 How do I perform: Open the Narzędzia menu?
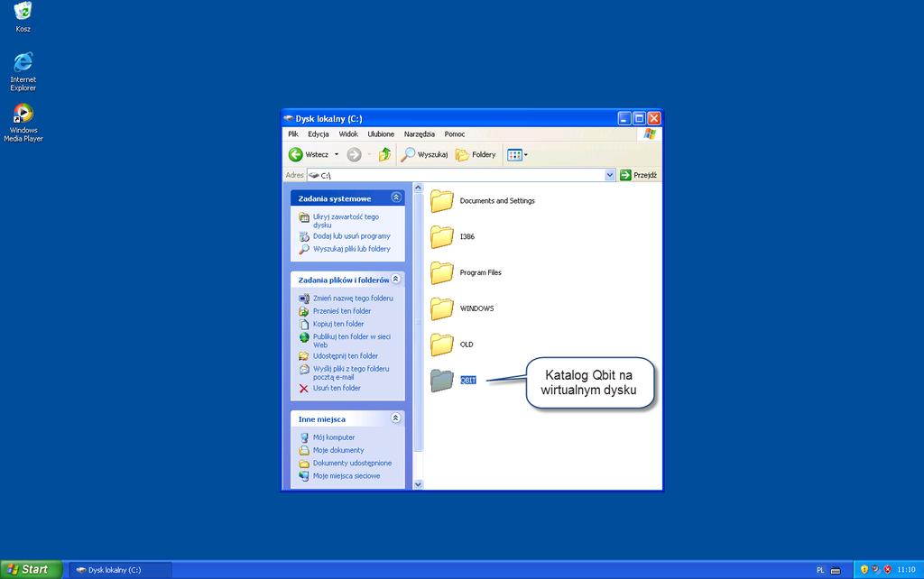(419, 134)
